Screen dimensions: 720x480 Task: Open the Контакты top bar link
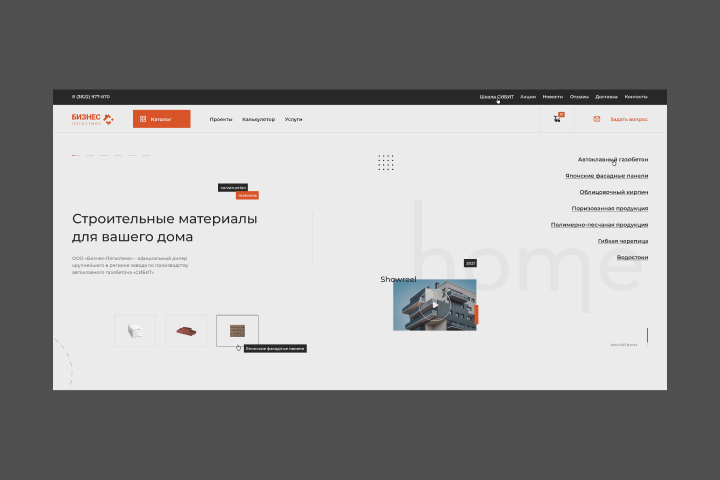636,97
